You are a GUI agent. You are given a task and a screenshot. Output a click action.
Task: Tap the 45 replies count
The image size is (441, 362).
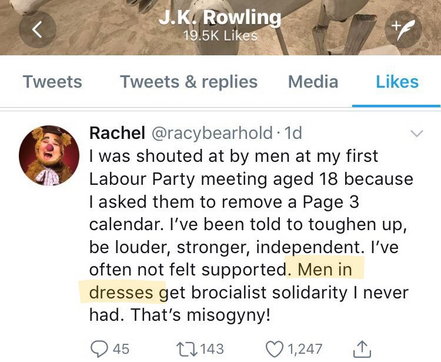pos(121,349)
